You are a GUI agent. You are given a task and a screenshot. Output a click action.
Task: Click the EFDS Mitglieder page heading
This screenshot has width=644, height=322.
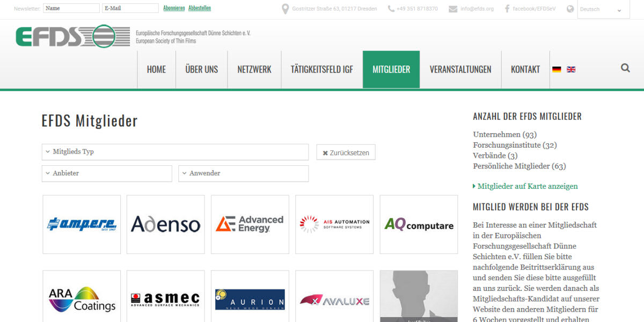coord(90,121)
